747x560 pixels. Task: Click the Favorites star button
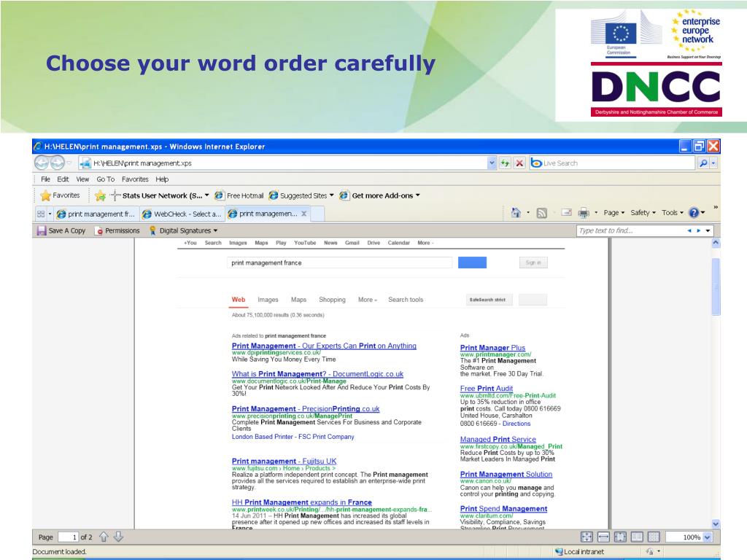click(x=61, y=195)
